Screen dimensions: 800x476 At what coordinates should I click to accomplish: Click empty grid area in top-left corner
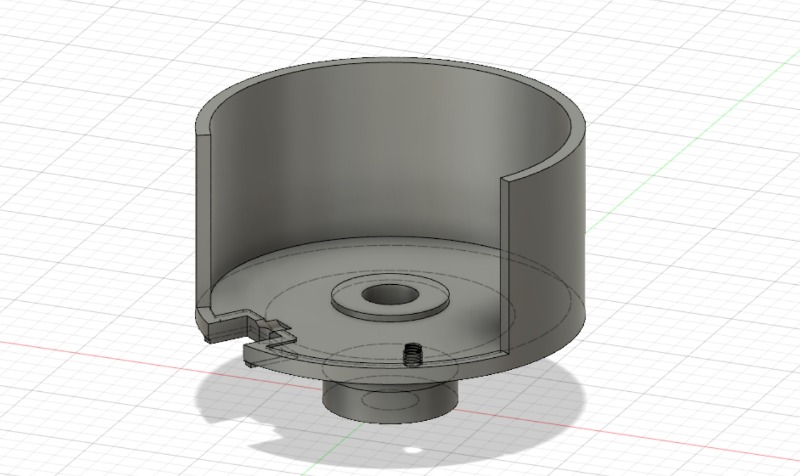60,50
